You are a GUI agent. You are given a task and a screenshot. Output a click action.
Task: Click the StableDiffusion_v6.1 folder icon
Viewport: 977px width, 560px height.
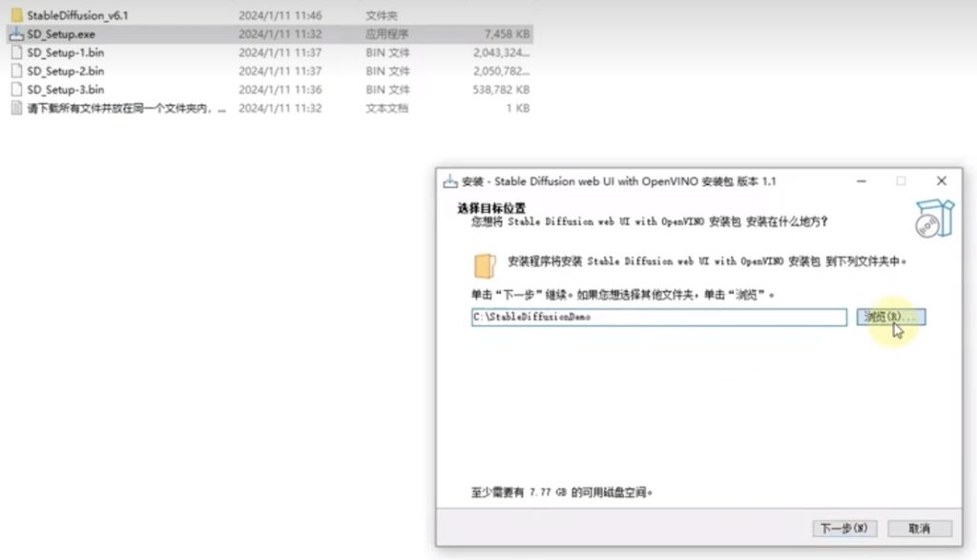click(x=17, y=15)
